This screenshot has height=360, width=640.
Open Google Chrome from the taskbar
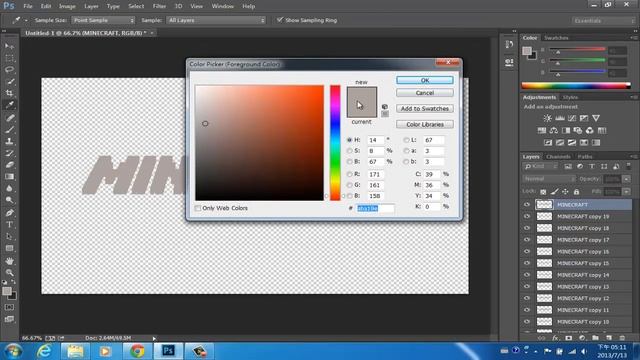pyautogui.click(x=137, y=351)
